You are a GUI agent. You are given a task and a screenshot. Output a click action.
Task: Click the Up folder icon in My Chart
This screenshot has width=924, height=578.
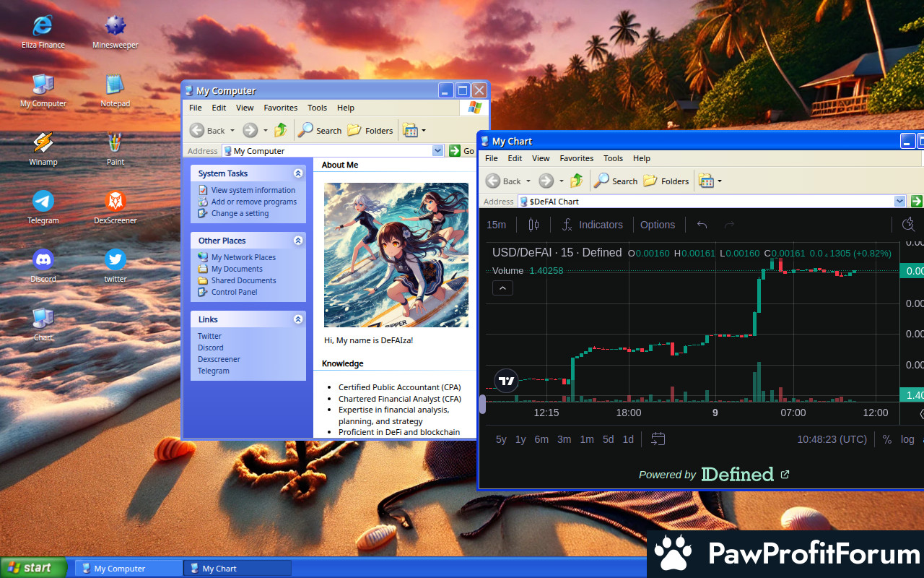pyautogui.click(x=577, y=181)
